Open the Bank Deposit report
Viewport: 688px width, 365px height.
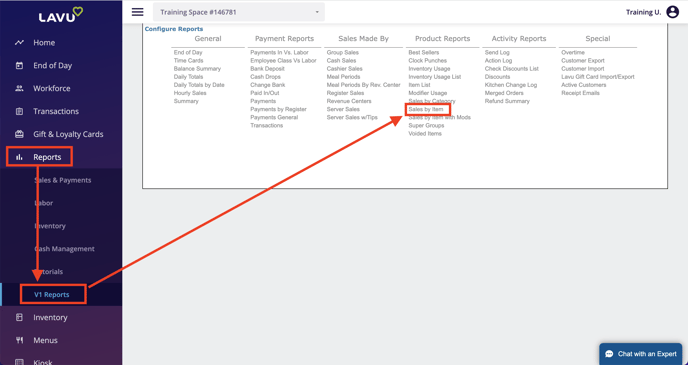[x=268, y=69]
